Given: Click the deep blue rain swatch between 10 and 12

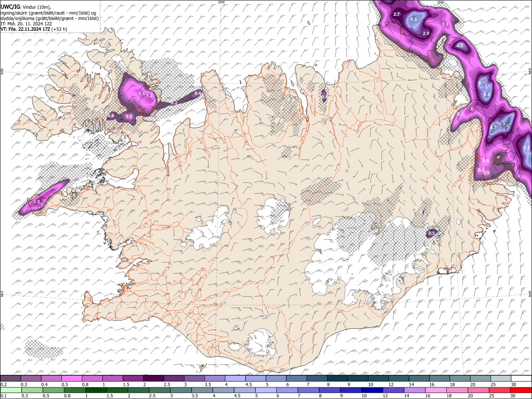Looking at the screenshot, I should pyautogui.click(x=372, y=390).
